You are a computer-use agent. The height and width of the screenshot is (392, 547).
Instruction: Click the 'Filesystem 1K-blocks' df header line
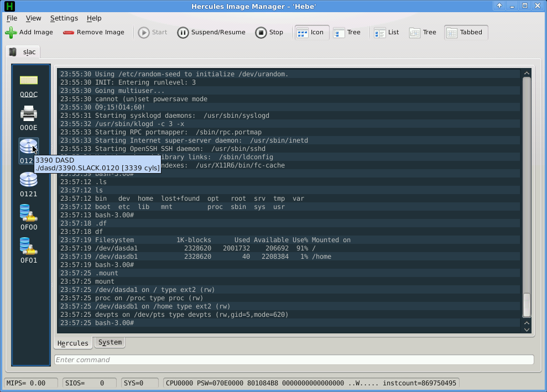(290, 240)
